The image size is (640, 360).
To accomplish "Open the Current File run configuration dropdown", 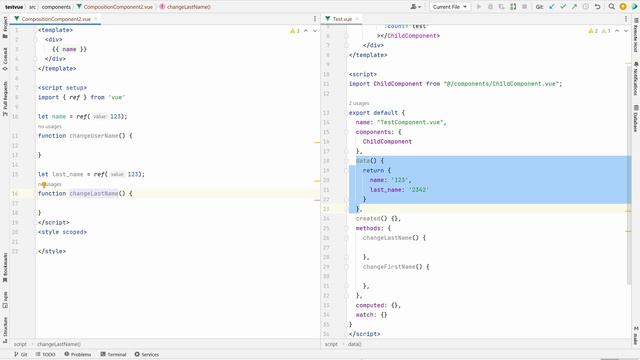I will [x=449, y=7].
